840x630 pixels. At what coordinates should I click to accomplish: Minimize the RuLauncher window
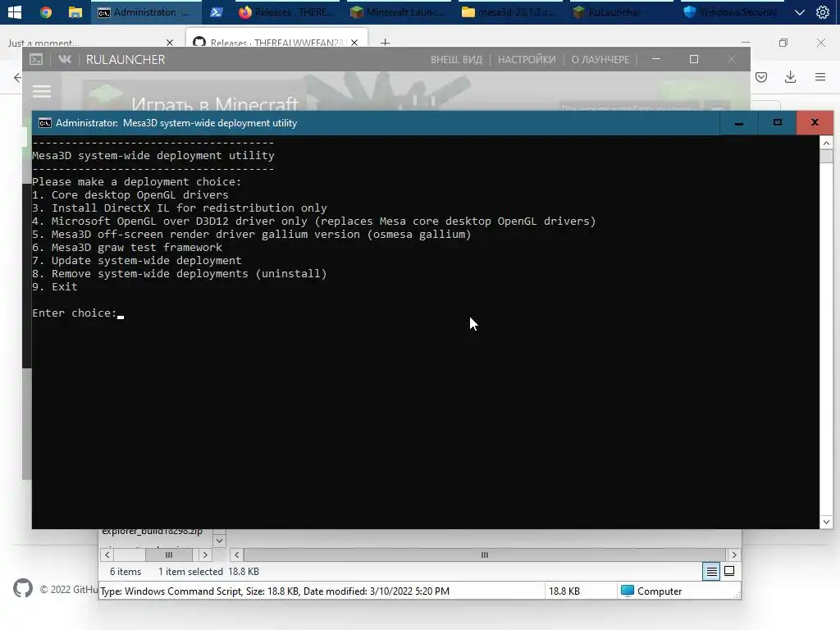(656, 59)
